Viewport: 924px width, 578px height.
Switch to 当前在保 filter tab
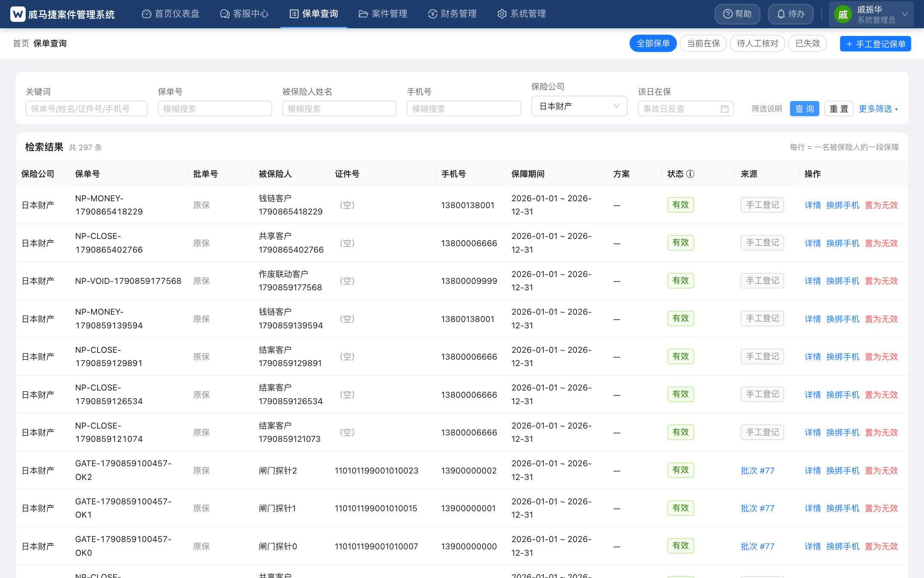703,43
